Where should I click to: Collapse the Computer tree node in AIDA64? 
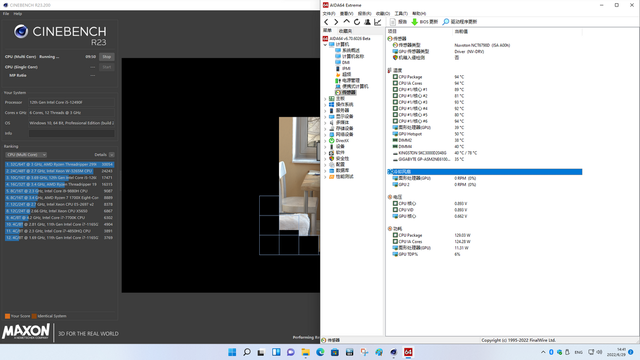325,44
